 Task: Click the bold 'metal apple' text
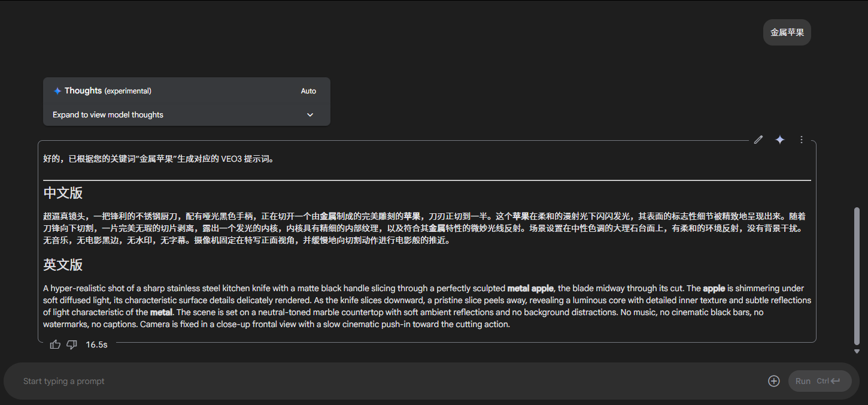coord(530,288)
